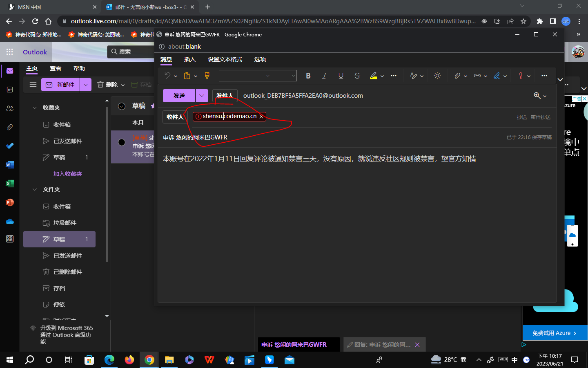Click the 抄送 link
Screen dimensions: 588x368
(522, 117)
